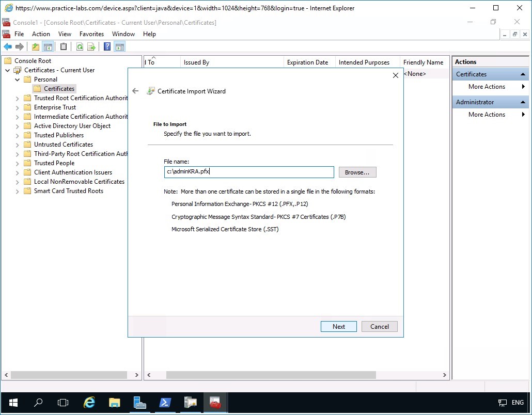Image resolution: width=532 pixels, height=415 pixels.
Task: Toggle the Show/Hide Console Tree button
Action: [48, 47]
